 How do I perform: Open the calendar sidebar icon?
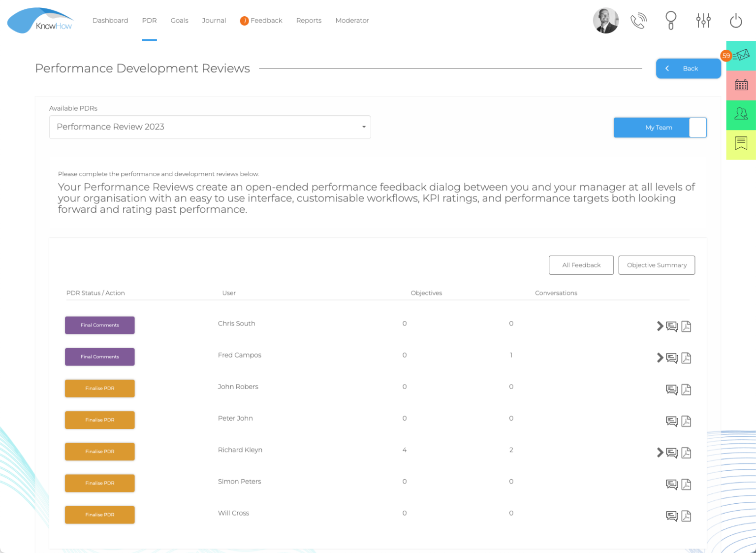pos(741,85)
